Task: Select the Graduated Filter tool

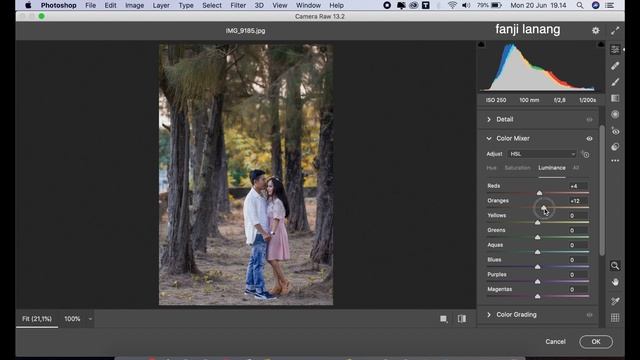Action: 615,98
